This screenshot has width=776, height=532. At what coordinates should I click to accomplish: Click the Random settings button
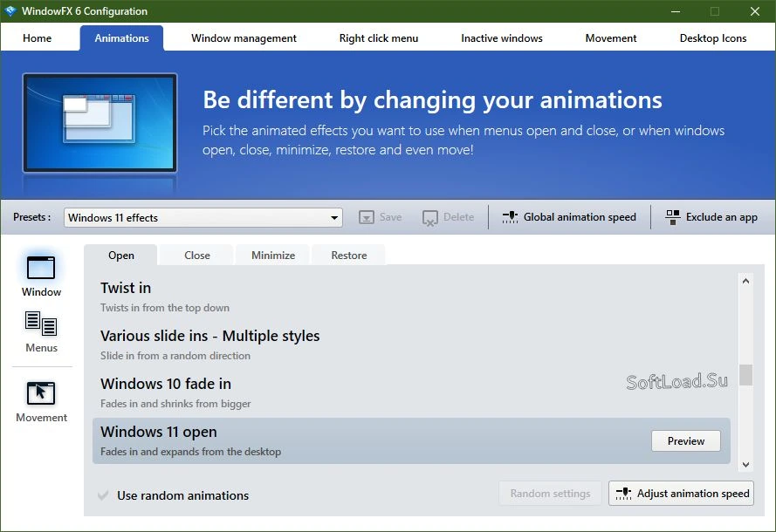point(550,494)
